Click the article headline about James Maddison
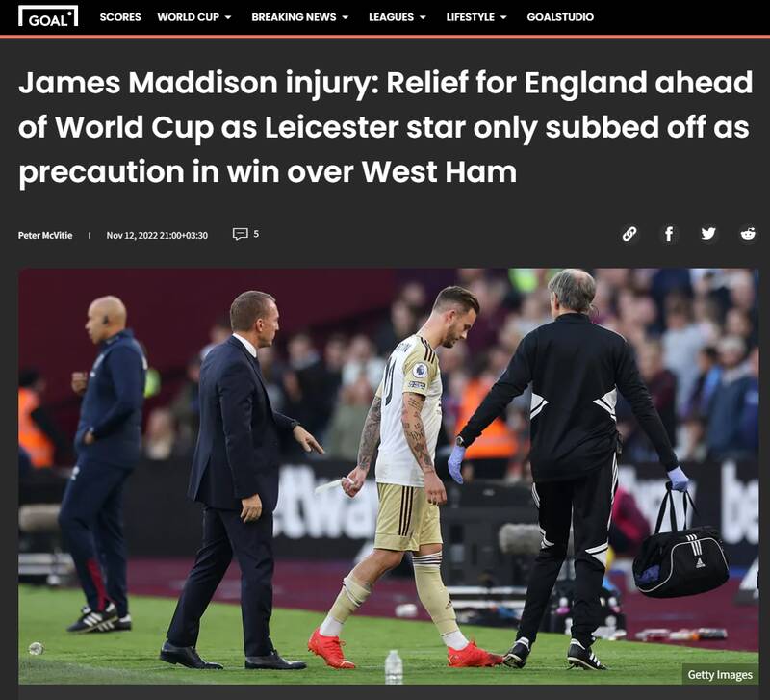The width and height of the screenshot is (770, 700). coord(386,127)
